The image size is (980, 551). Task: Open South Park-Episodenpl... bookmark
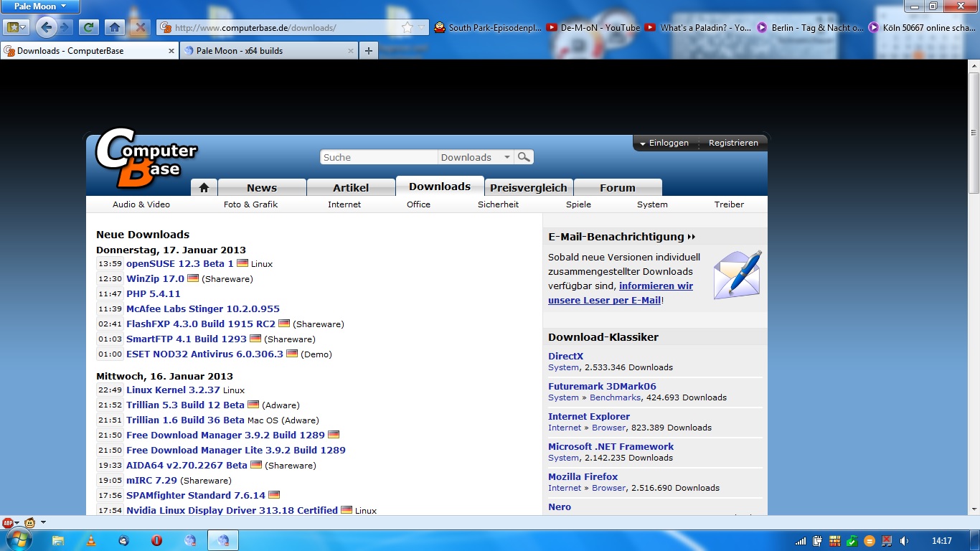pos(489,27)
